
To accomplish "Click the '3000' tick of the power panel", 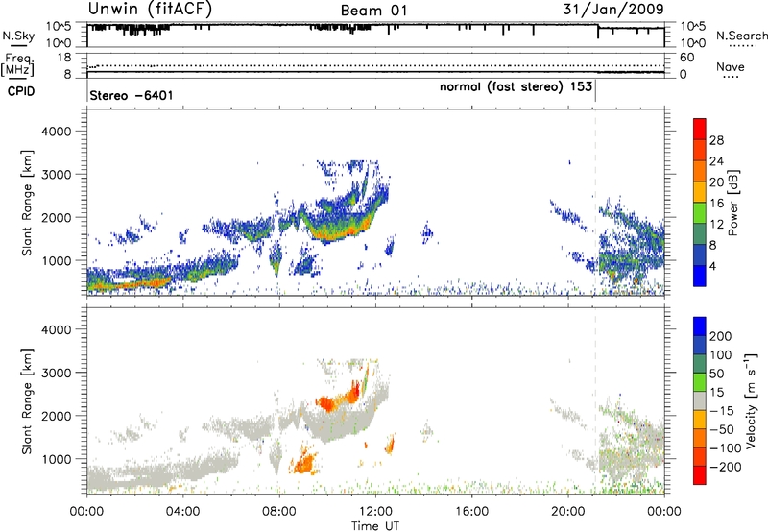I will point(56,175).
